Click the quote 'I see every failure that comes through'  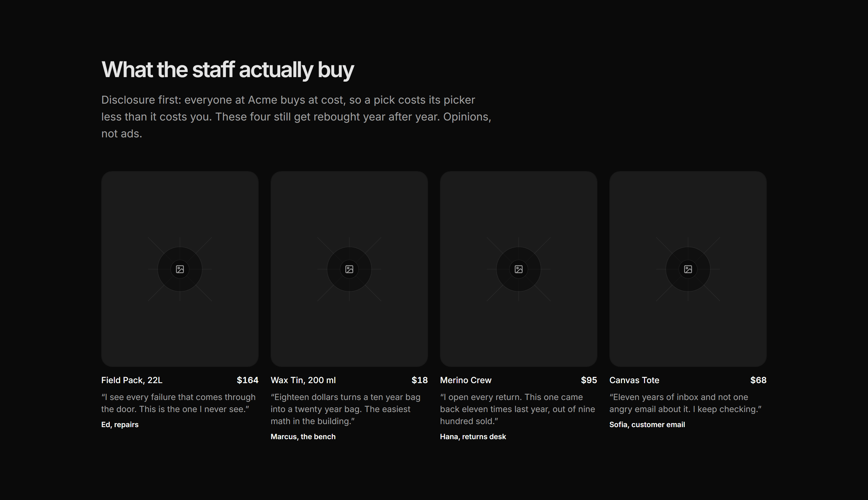click(178, 403)
